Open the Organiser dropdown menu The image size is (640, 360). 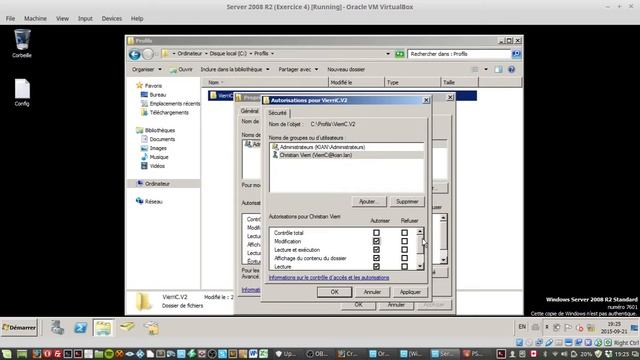point(147,69)
